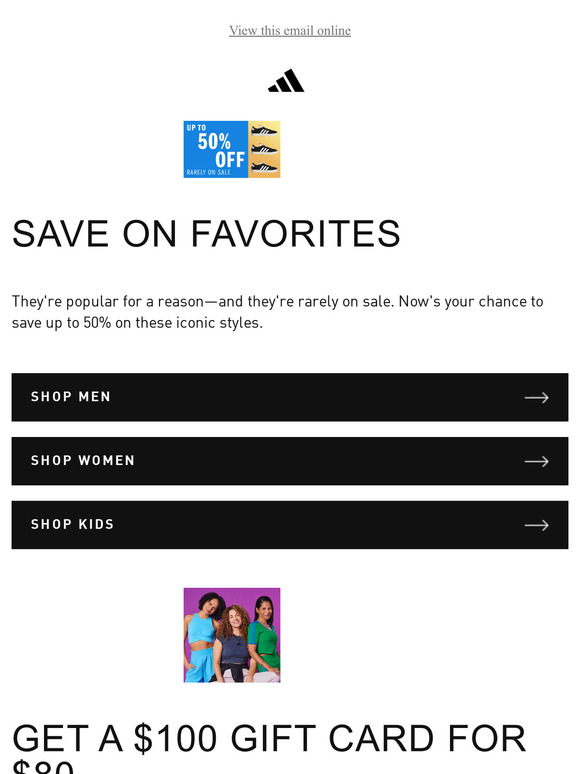Click the SHOP MEN button label
Image resolution: width=580 pixels, height=774 pixels.
coord(71,397)
